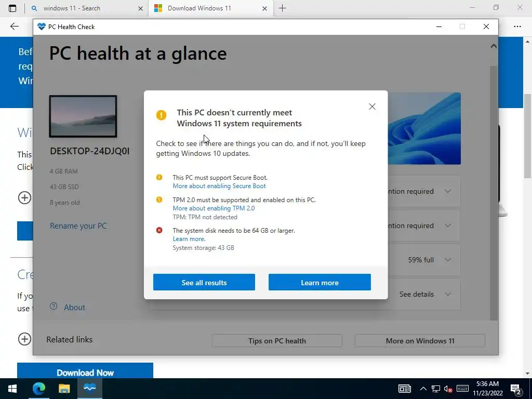Click the System storage: 43 GB text
The width and height of the screenshot is (532, 399).
203,248
